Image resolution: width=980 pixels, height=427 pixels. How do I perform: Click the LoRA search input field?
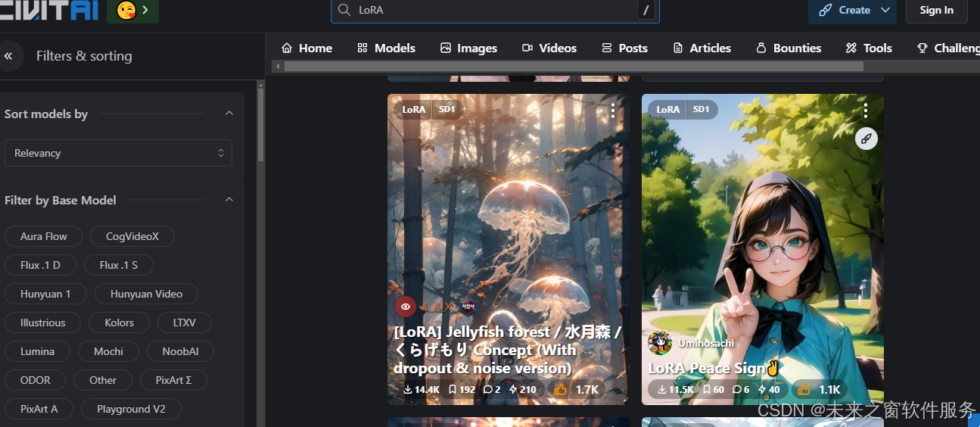(495, 10)
